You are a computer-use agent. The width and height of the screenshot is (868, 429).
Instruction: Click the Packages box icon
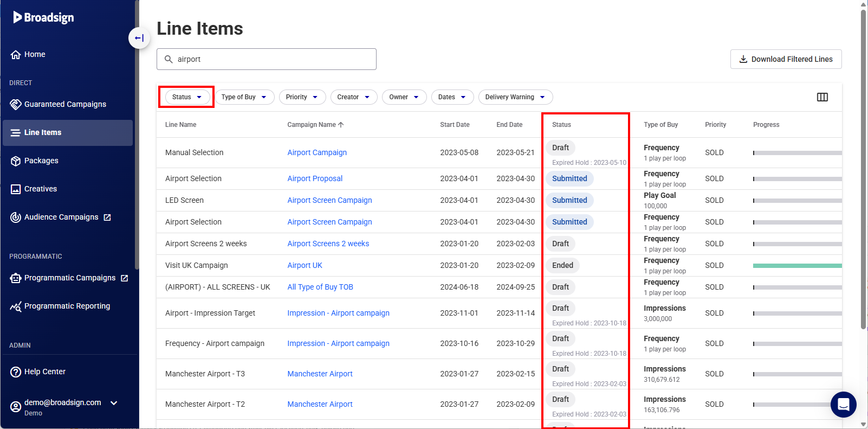pyautogui.click(x=16, y=161)
